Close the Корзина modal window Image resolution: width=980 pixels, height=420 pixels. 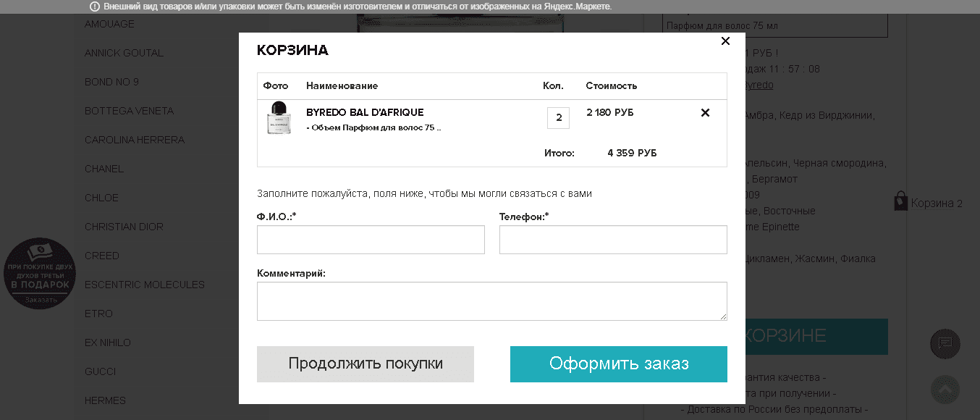(x=725, y=41)
